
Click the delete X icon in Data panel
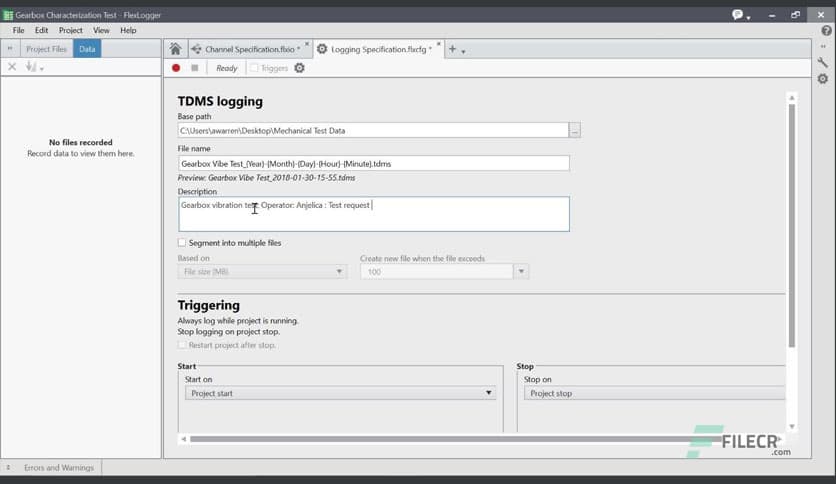[12, 67]
